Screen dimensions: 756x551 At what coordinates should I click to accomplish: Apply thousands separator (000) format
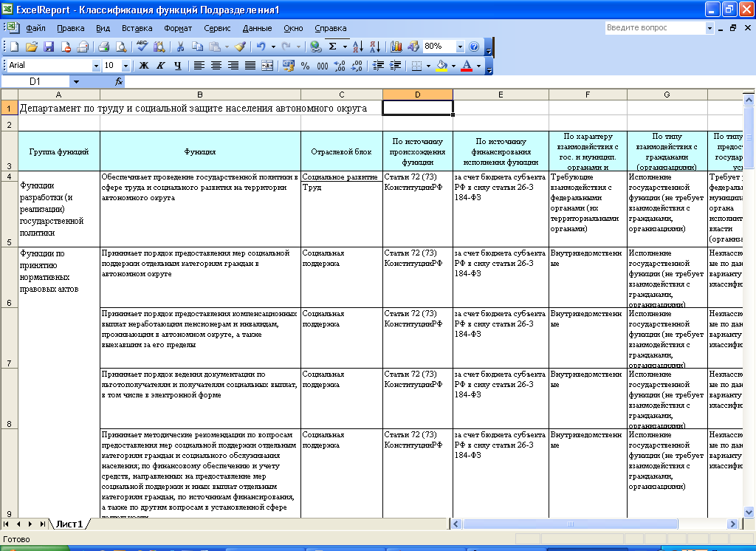[x=322, y=66]
